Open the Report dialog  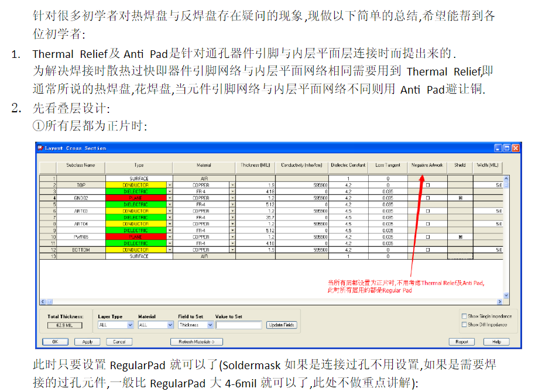(461, 342)
